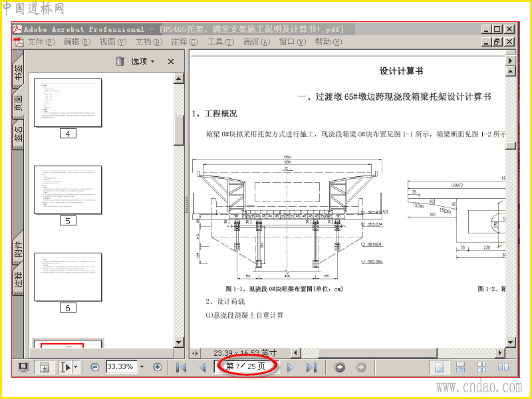Viewport: 532px width, 399px height.
Task: Switch to the 书签 side tab
Action: [19, 72]
